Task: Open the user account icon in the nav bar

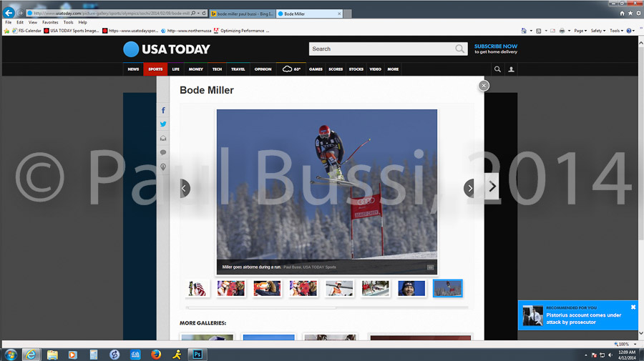Action: (x=512, y=69)
